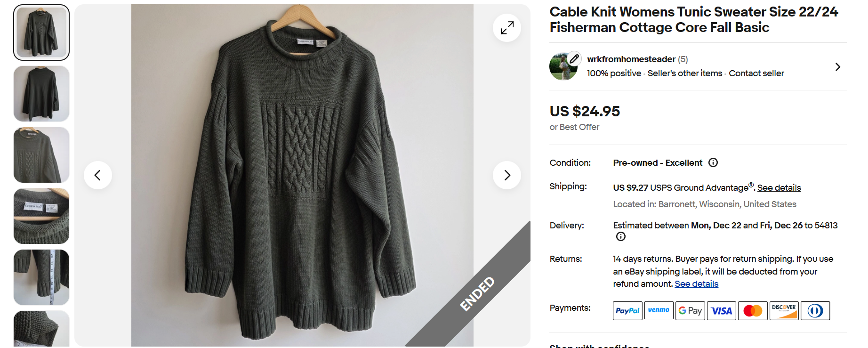Image resolution: width=868 pixels, height=348 pixels.
Task: Open Seller's other items
Action: click(684, 73)
